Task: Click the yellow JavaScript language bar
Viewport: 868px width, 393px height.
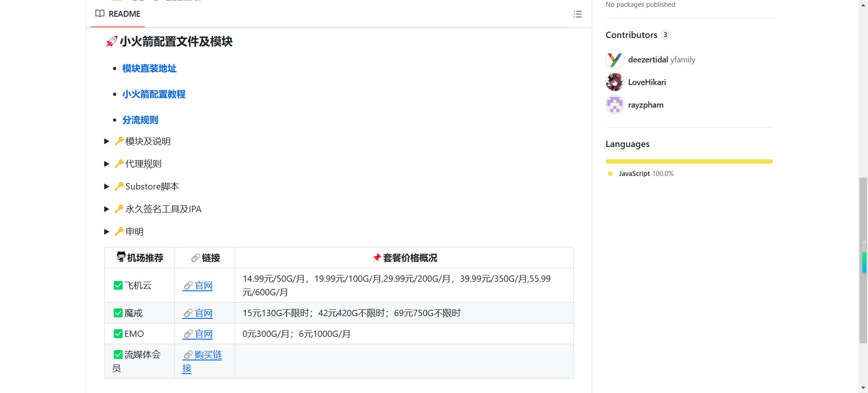Action: pyautogui.click(x=689, y=161)
